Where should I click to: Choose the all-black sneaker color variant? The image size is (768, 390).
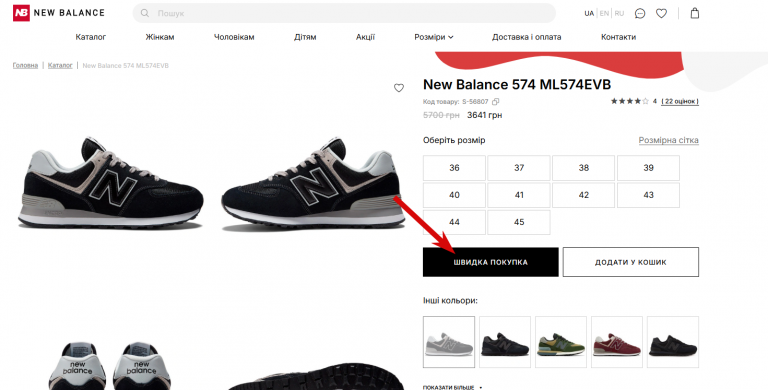point(673,342)
